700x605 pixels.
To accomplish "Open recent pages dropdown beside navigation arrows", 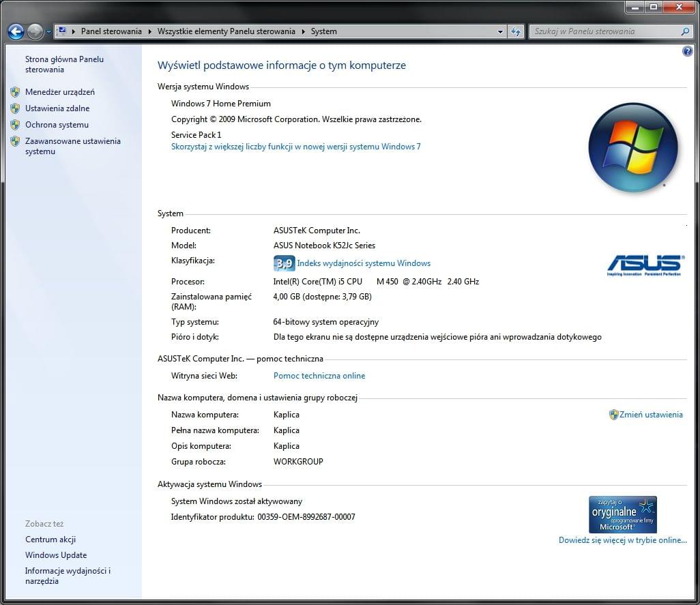I will click(48, 31).
